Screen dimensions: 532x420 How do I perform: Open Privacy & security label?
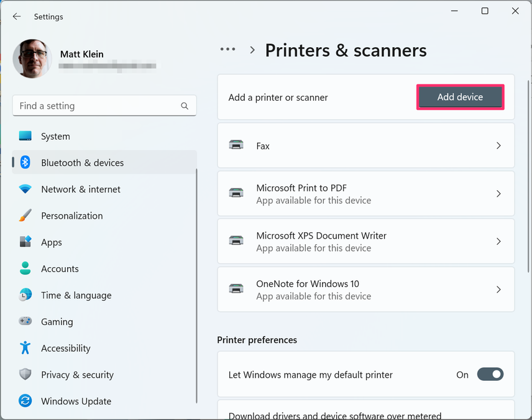(x=77, y=375)
